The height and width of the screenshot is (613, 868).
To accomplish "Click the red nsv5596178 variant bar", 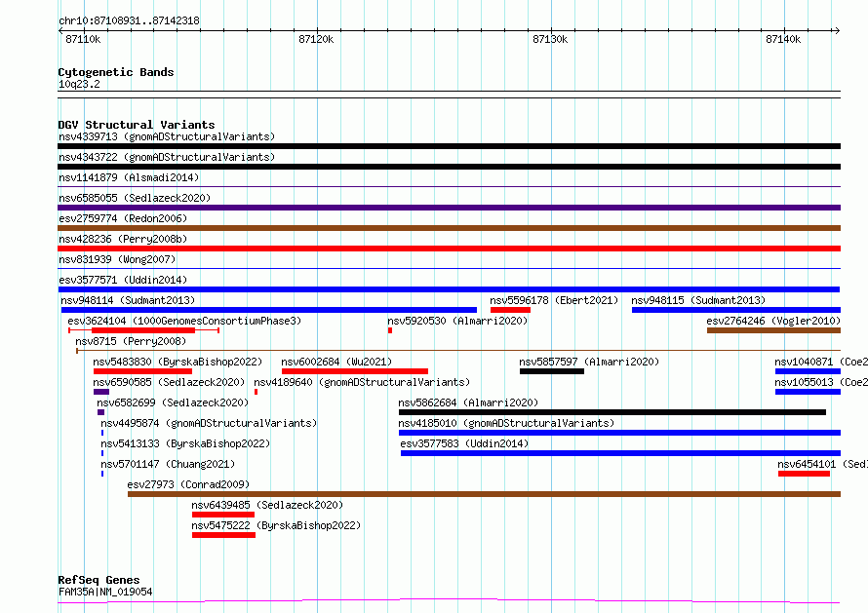I will pyautogui.click(x=510, y=310).
